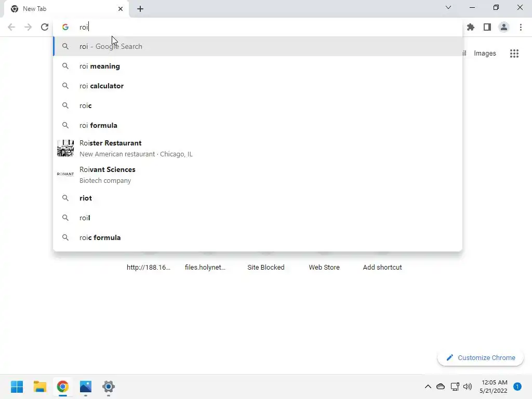Open the Windows Start menu
This screenshot has width=532, height=399.
click(x=17, y=387)
